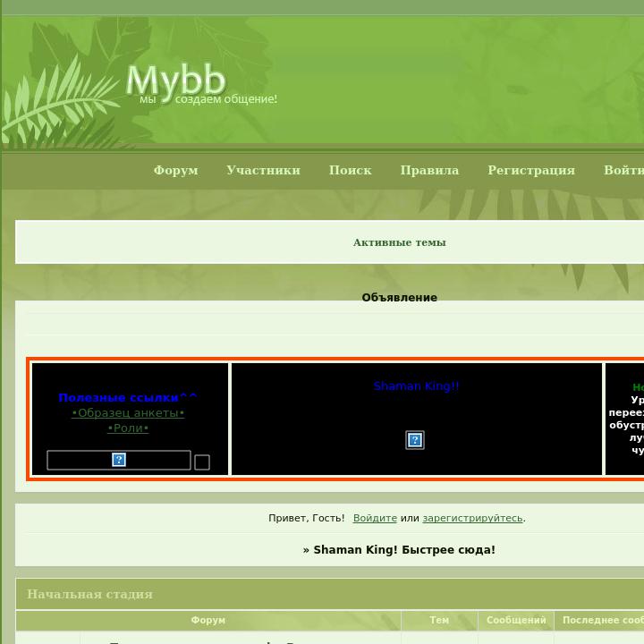Click the Войдите login link
The height and width of the screenshot is (644, 644).
375,518
